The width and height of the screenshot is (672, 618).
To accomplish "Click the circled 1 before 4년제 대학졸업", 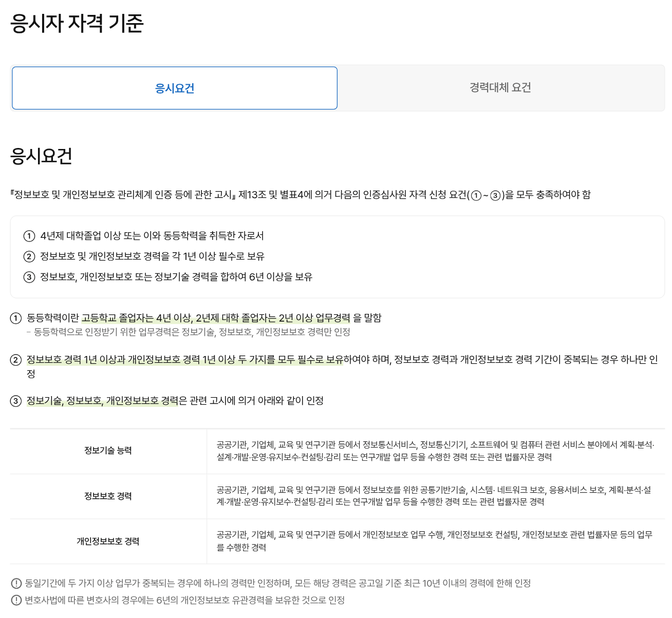I will click(29, 236).
